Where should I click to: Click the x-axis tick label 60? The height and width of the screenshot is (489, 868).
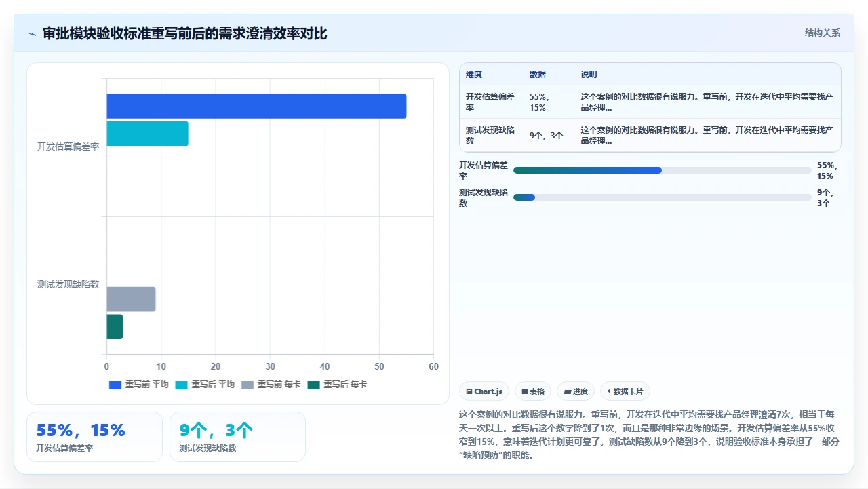click(434, 366)
